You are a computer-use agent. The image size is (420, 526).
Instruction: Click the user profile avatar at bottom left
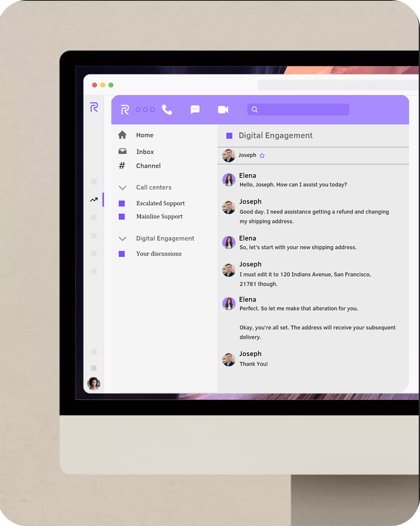click(94, 383)
